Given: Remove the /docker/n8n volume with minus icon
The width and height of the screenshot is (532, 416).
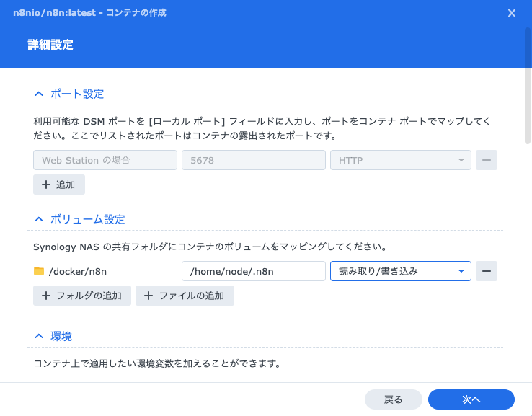Looking at the screenshot, I should 487,271.
